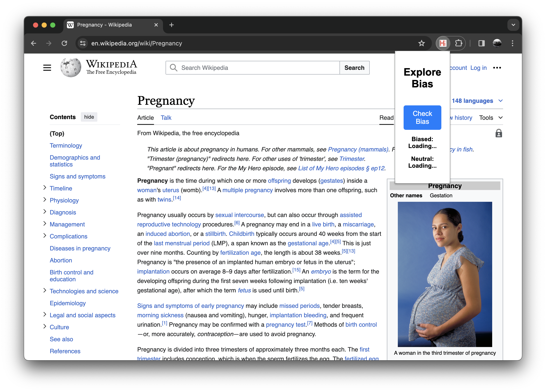
Task: Open Wikipedia's hamburger main menu
Action: click(x=47, y=68)
